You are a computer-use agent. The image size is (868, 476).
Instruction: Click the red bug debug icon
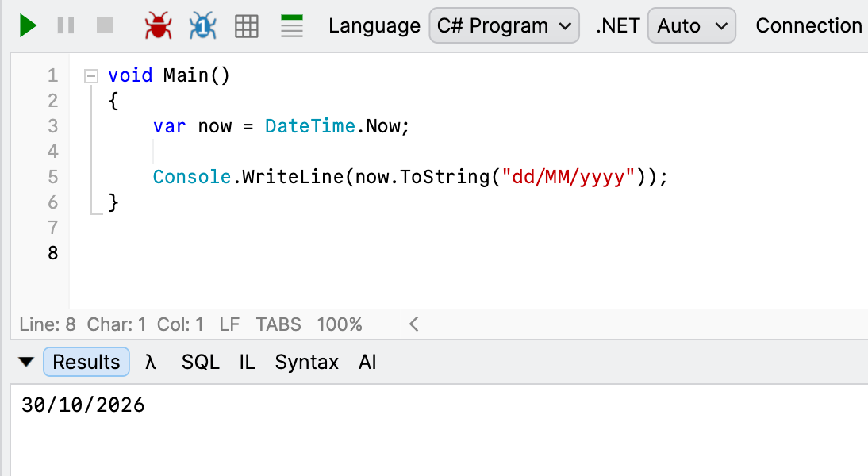point(159,26)
